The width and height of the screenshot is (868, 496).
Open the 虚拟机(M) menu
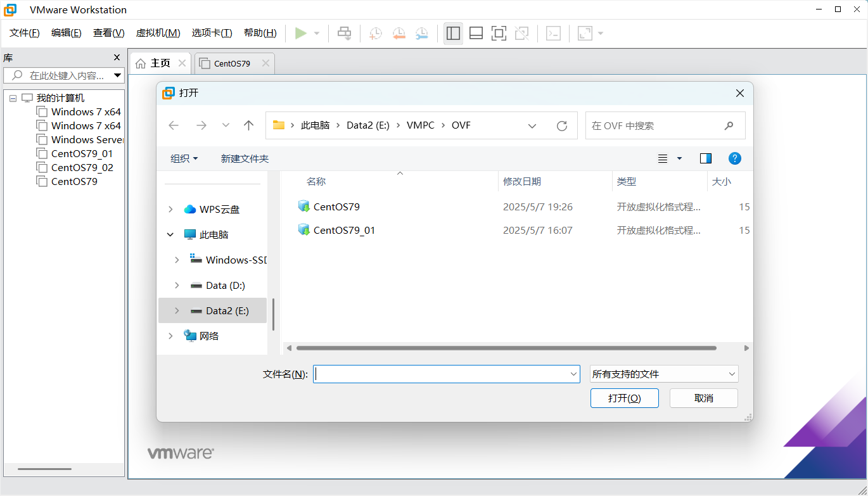click(158, 33)
